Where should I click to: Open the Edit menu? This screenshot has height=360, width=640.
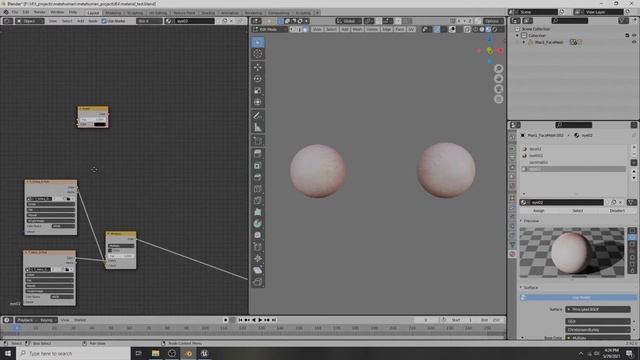[26, 12]
